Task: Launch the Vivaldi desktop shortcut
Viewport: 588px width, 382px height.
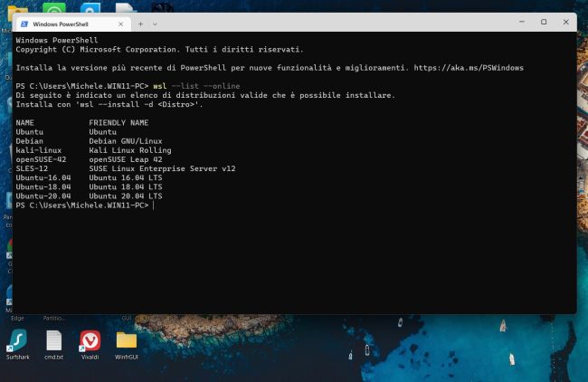Action: point(90,344)
